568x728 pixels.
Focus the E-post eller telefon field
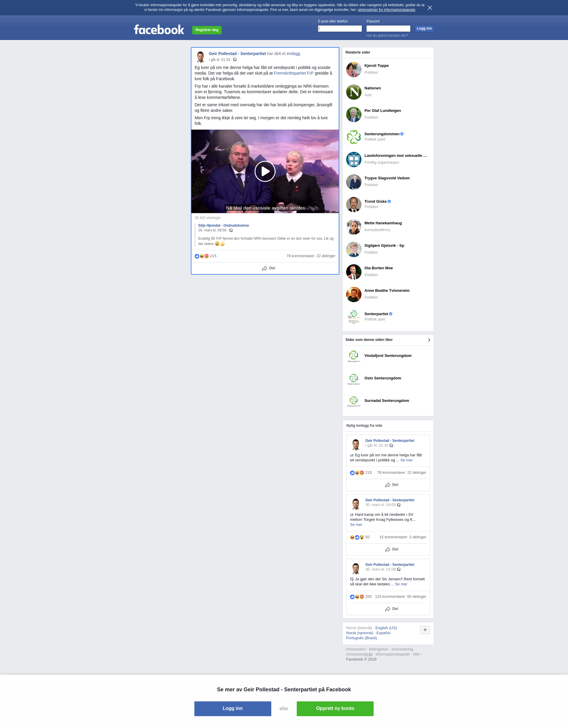click(x=340, y=29)
